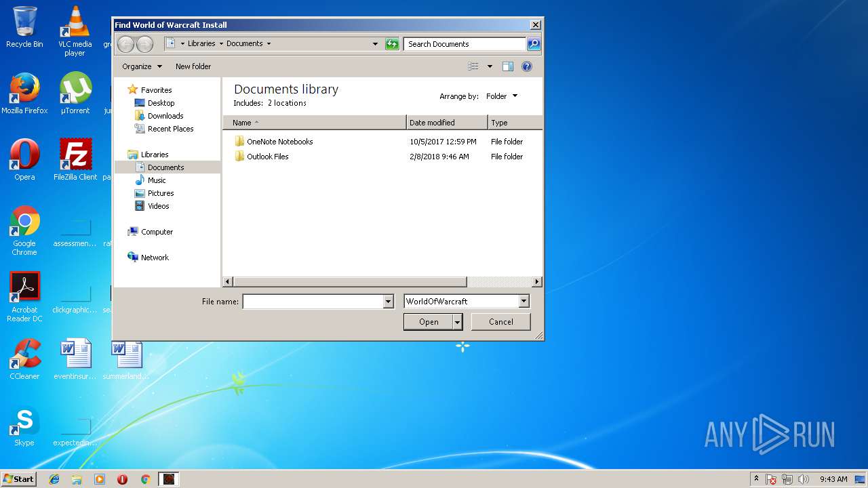
Task: Click the Back navigation arrow in dialog
Action: [x=125, y=44]
